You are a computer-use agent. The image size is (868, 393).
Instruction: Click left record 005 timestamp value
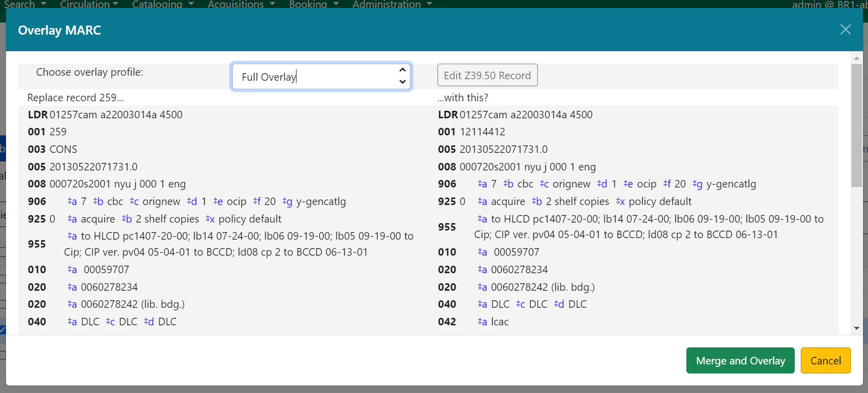tap(93, 167)
